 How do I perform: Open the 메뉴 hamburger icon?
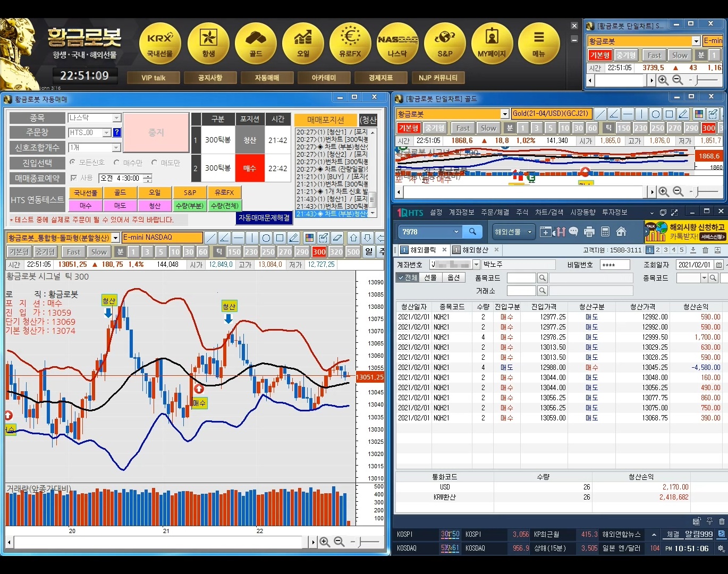tap(539, 44)
